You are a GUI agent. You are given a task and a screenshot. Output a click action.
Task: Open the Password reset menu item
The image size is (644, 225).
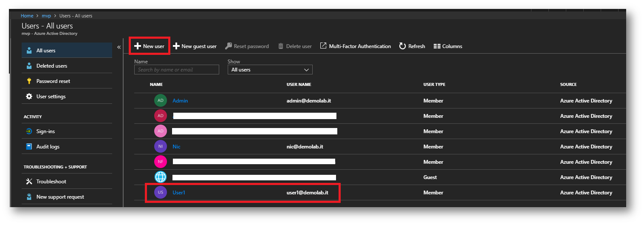point(67,81)
